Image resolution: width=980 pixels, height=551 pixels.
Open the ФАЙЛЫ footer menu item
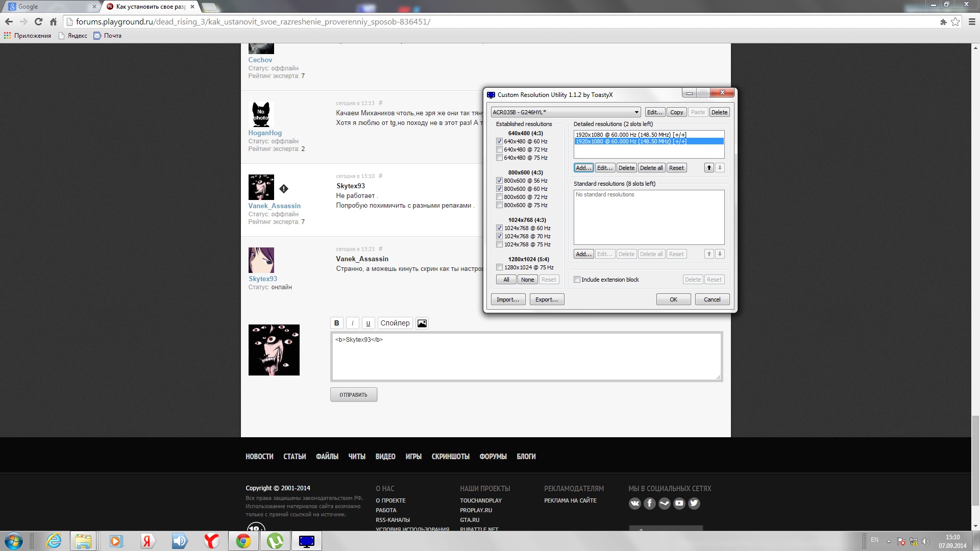[327, 457]
